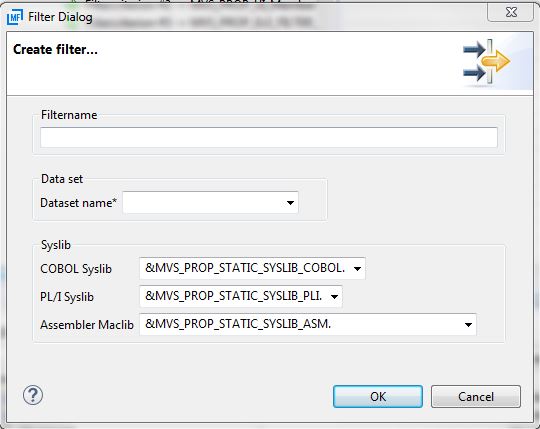Image resolution: width=540 pixels, height=429 pixels.
Task: Dismiss dialog with the Cancel button
Action: 476,397
